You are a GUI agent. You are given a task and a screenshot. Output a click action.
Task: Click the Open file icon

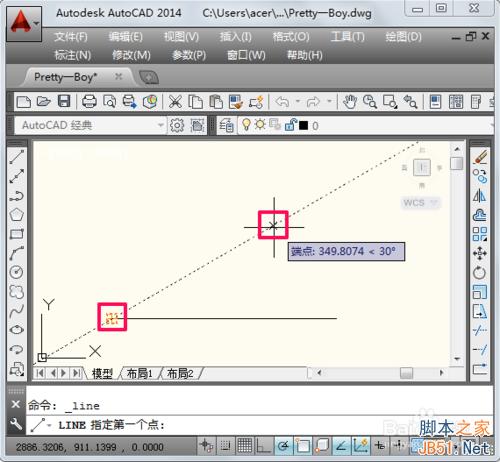coord(44,102)
